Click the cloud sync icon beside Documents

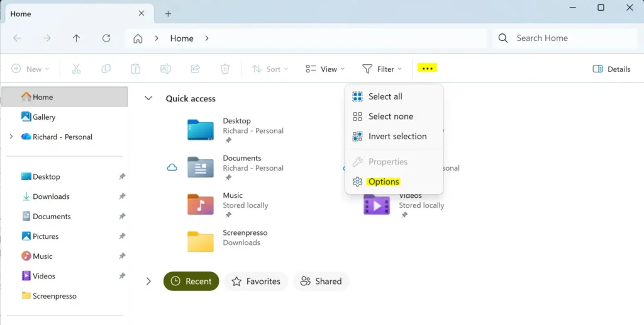coord(172,168)
